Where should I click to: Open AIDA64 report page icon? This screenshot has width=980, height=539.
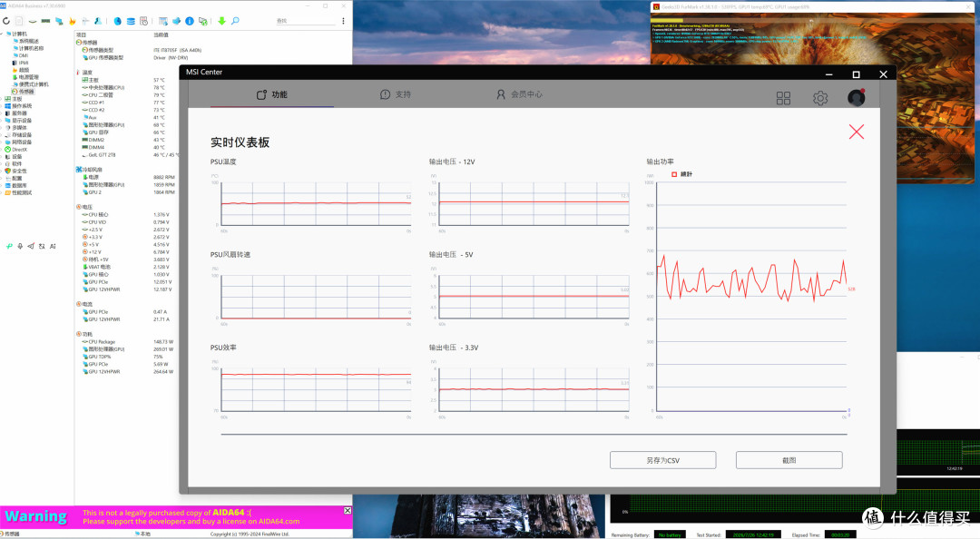(x=19, y=21)
